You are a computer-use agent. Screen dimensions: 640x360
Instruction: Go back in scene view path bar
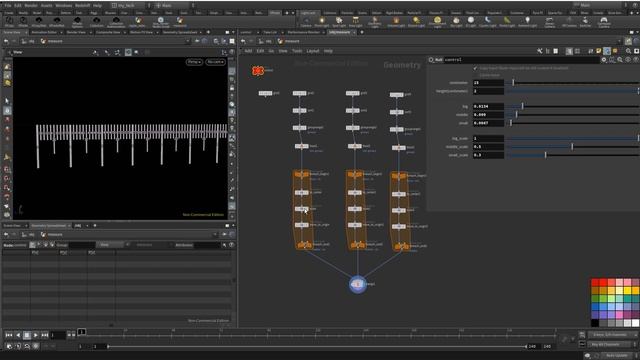[x=6, y=41]
